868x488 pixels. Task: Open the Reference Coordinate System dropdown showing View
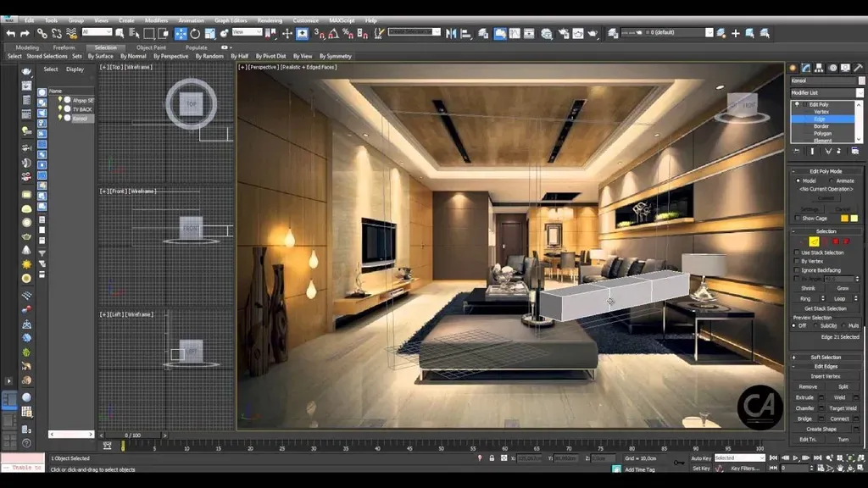pyautogui.click(x=248, y=34)
